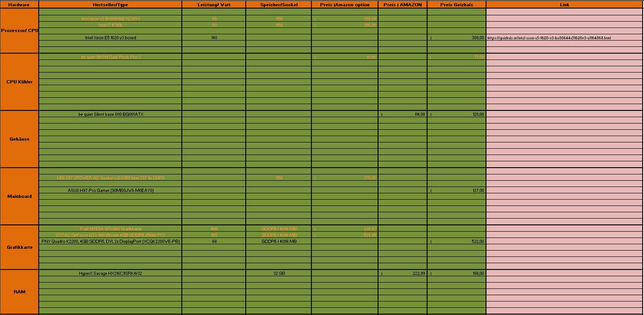The height and width of the screenshot is (315, 644).
Task: Click the be quiet Silent base 800 BG001ATX cell
Action: click(110, 114)
